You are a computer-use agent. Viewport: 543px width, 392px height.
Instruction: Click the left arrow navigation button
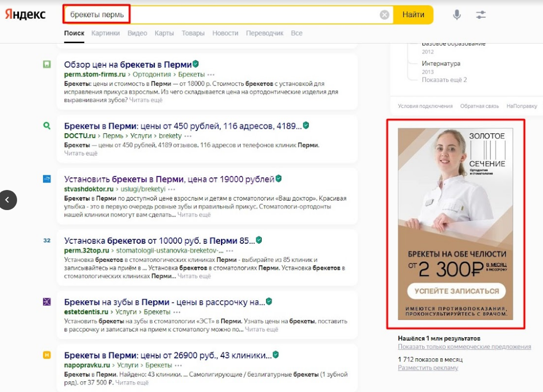(8, 200)
